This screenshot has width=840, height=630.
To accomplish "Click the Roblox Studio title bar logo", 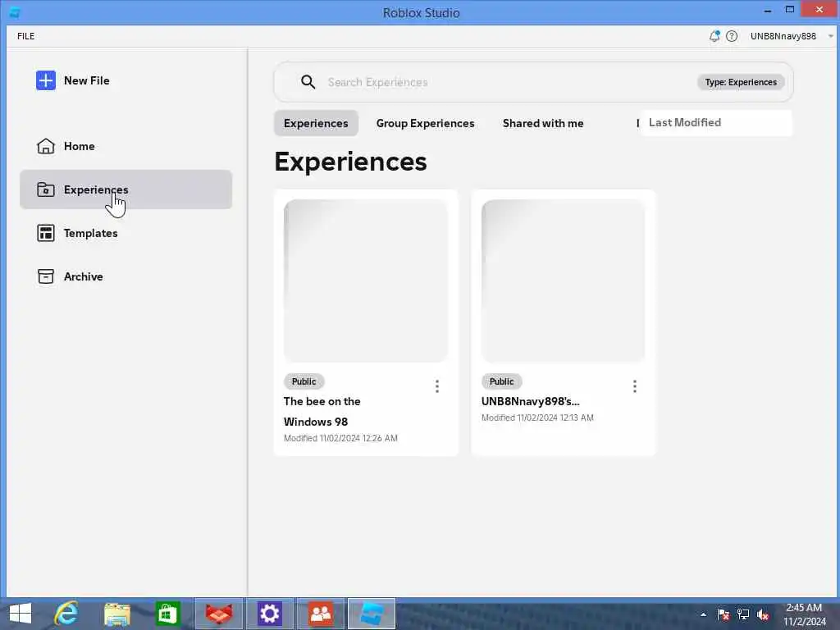I will (15, 11).
